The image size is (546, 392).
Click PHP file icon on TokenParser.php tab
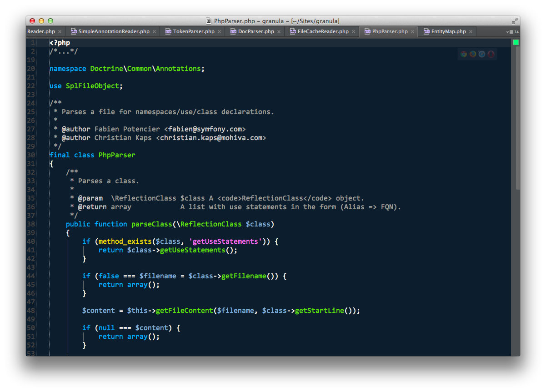[x=168, y=31]
